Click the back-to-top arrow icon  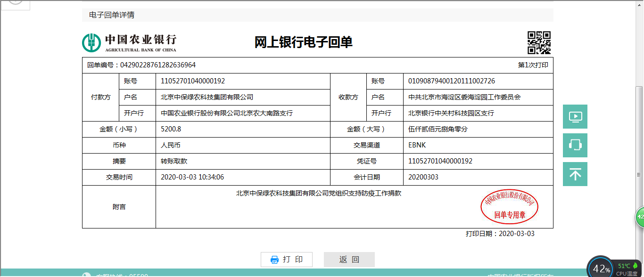tap(575, 174)
